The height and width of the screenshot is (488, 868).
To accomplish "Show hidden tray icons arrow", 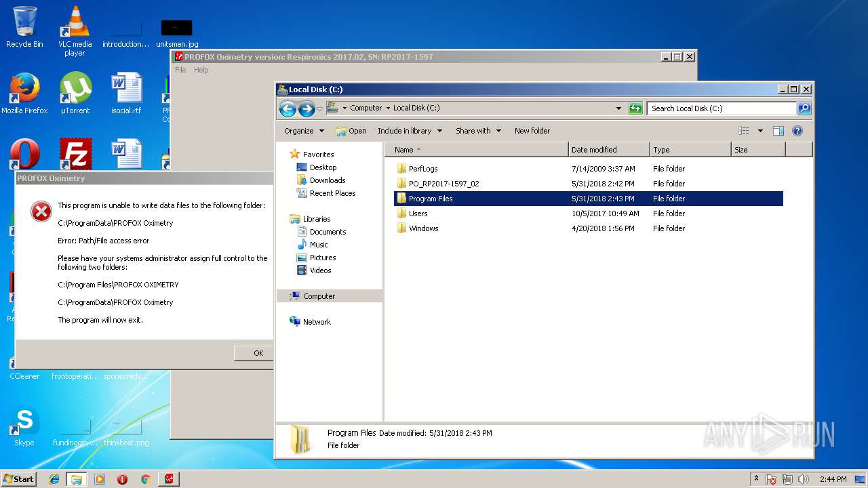I will [756, 479].
